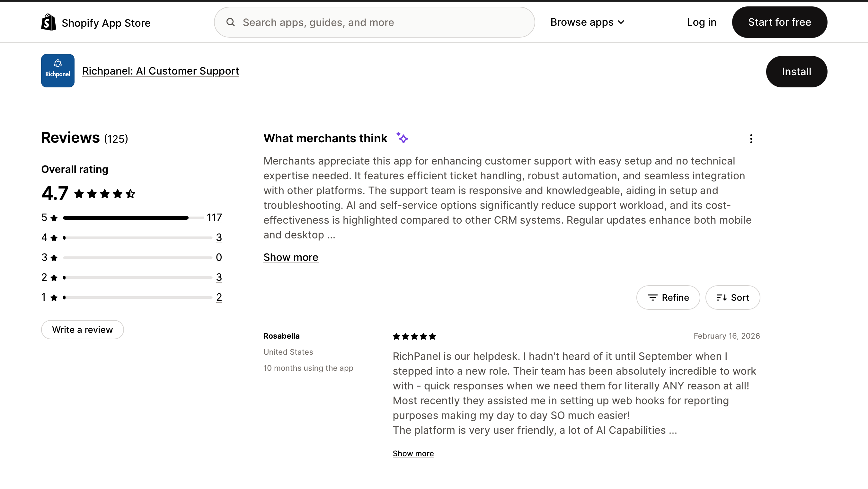Click the Sort arrow icon
This screenshot has height=489, width=868.
(722, 298)
